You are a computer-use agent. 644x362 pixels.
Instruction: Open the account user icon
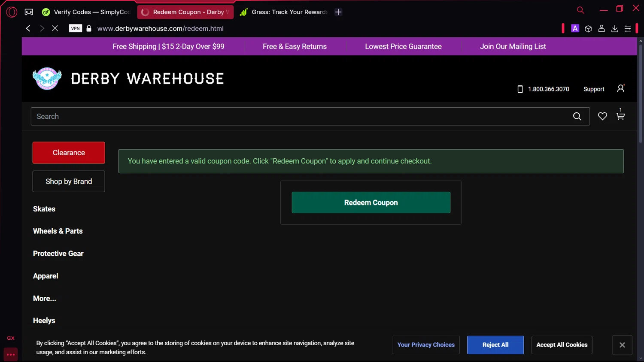621,88
